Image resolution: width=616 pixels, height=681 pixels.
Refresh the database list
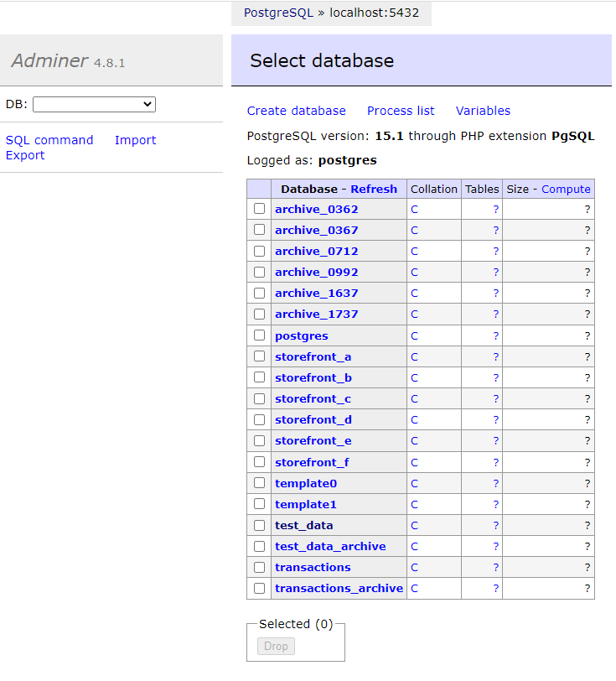click(x=374, y=189)
